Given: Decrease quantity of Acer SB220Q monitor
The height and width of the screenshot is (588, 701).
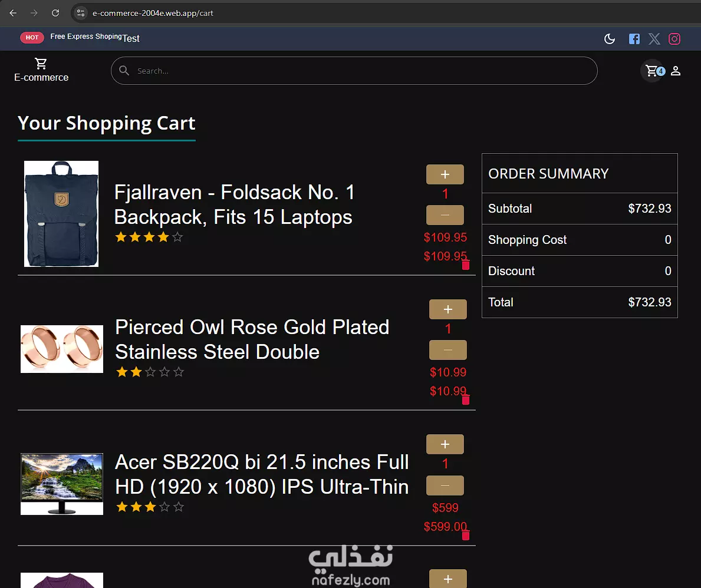Looking at the screenshot, I should [445, 485].
